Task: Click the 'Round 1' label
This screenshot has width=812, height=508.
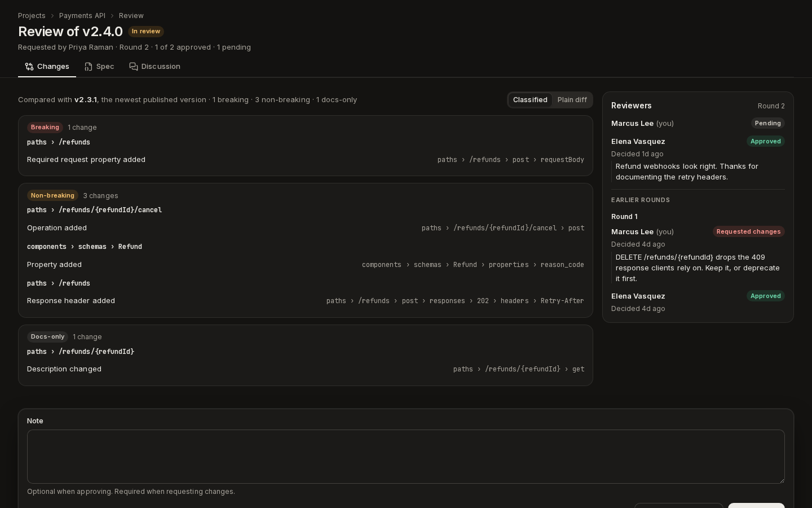Action: pos(624,217)
